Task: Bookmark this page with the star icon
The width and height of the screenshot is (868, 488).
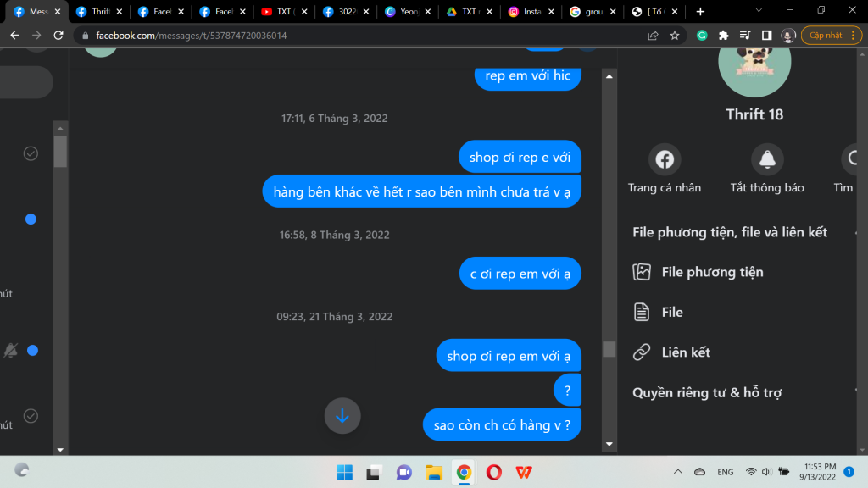Action: point(675,36)
